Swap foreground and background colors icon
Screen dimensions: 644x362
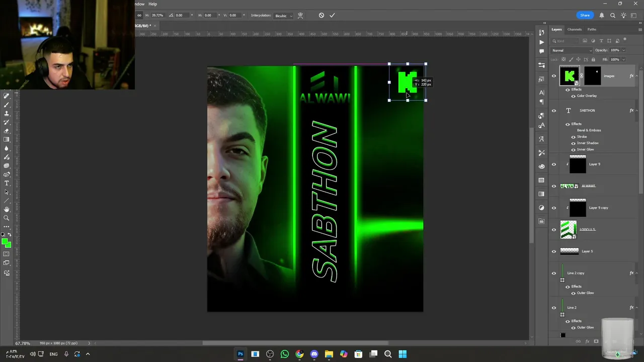click(10, 235)
